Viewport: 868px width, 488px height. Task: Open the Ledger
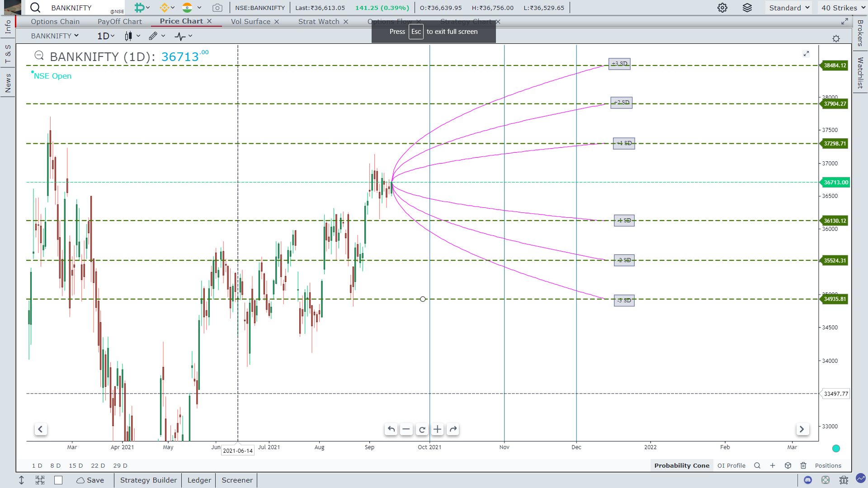coord(199,480)
